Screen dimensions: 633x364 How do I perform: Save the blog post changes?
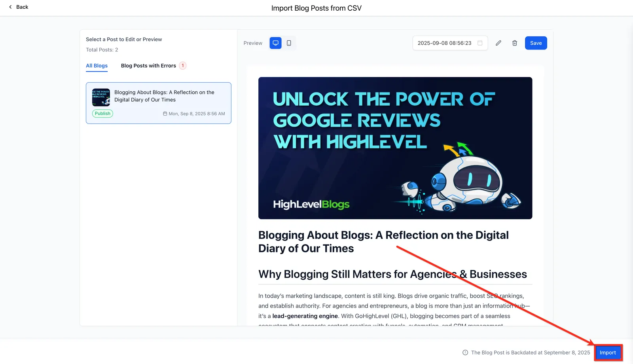point(536,43)
